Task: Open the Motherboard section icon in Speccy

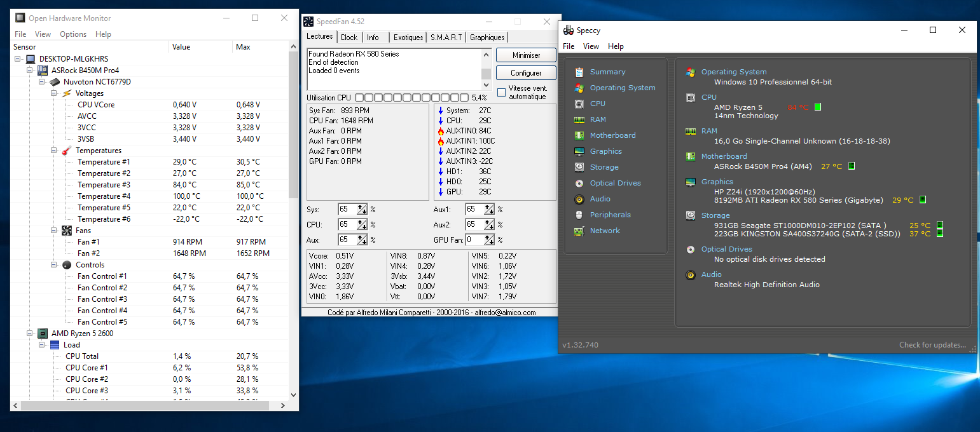Action: tap(579, 135)
